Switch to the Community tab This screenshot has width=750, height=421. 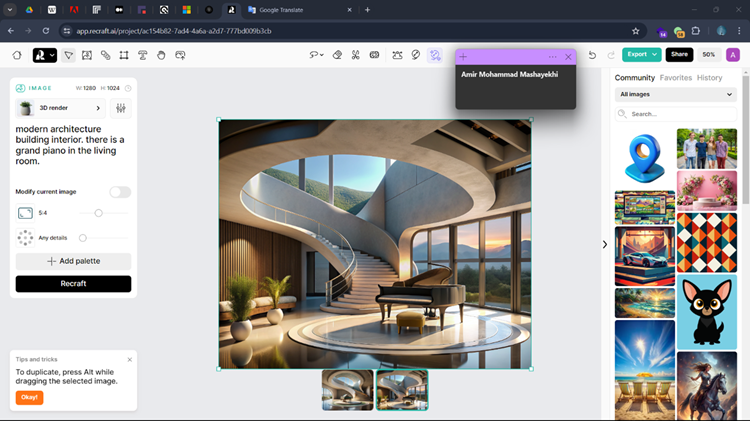click(634, 78)
